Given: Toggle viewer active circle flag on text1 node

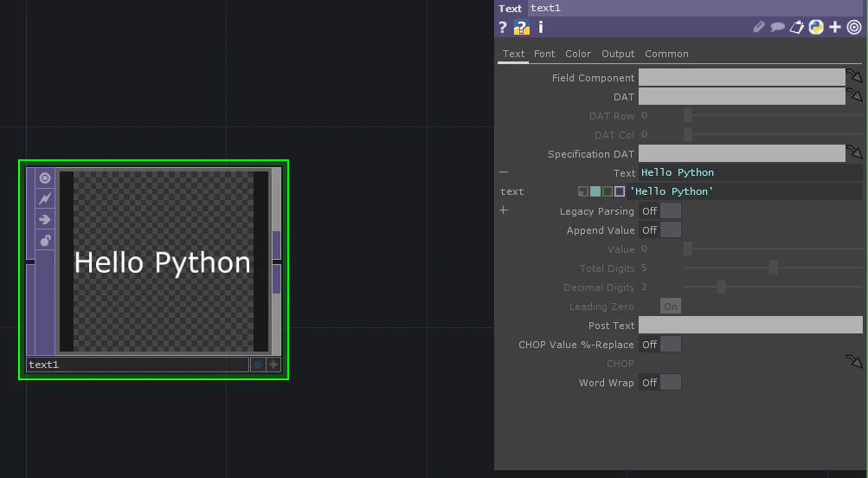Looking at the screenshot, I should coord(45,178).
